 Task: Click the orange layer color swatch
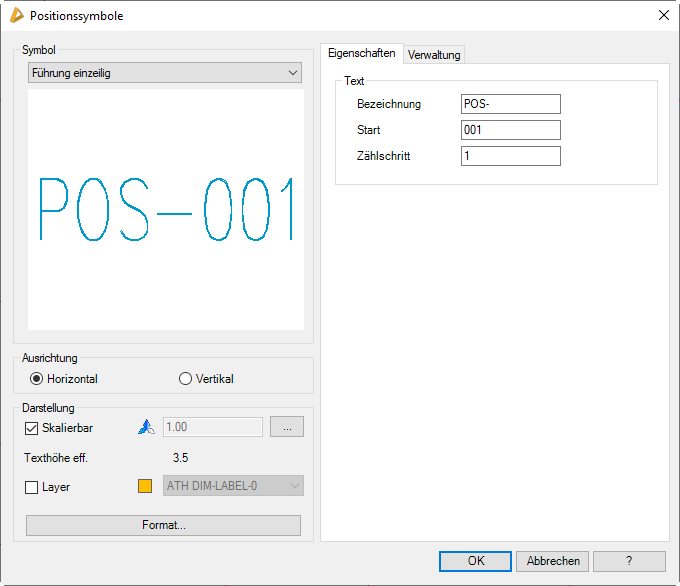click(145, 487)
